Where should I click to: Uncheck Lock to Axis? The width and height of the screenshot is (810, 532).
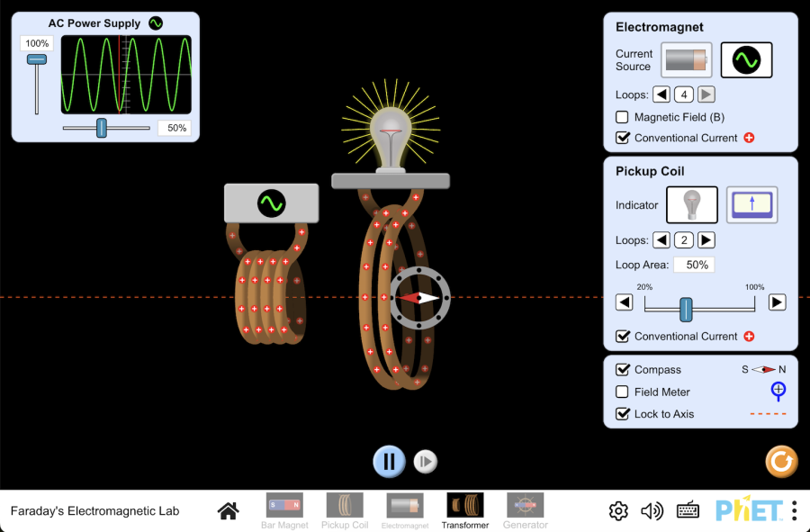click(622, 414)
